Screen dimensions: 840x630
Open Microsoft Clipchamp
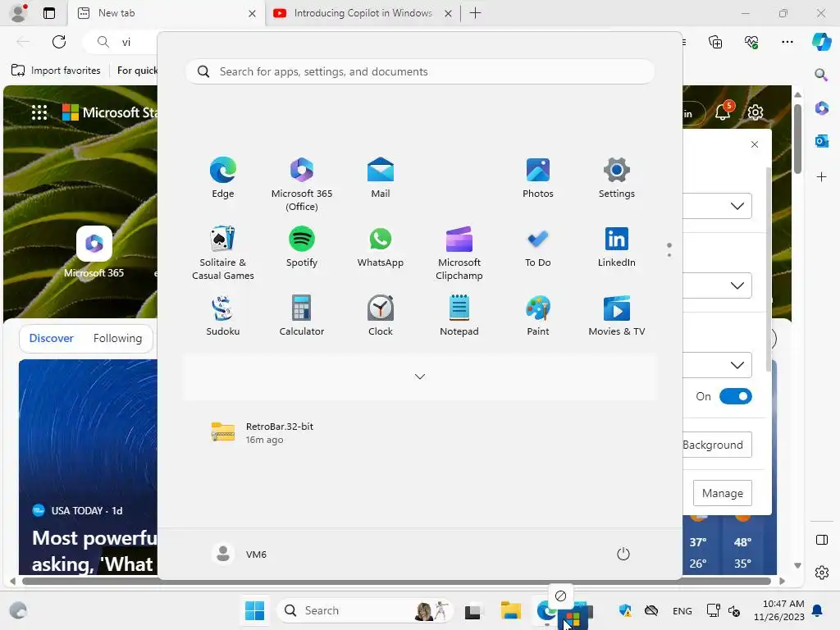point(459,253)
